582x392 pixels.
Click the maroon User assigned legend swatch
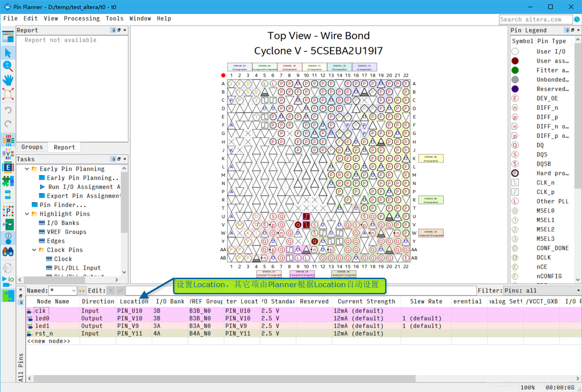(515, 61)
